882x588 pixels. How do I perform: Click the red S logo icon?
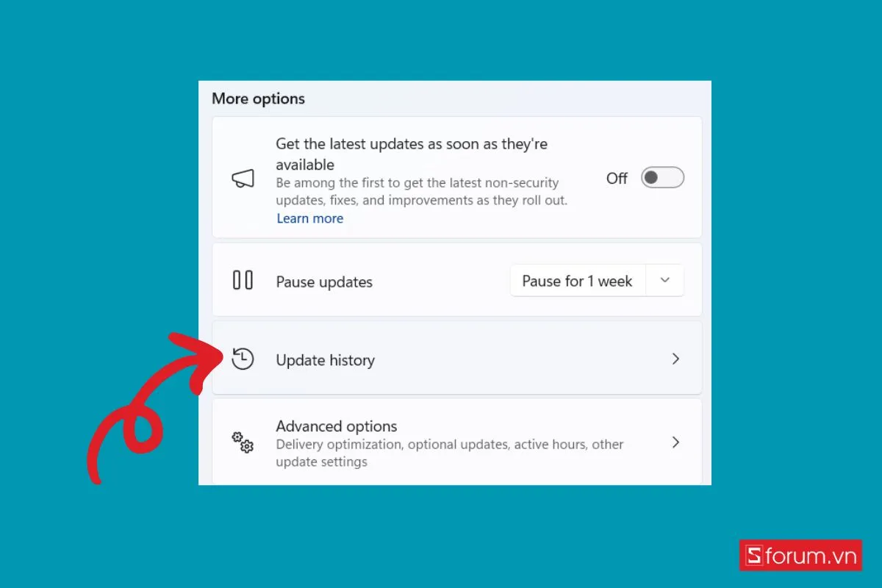(753, 556)
